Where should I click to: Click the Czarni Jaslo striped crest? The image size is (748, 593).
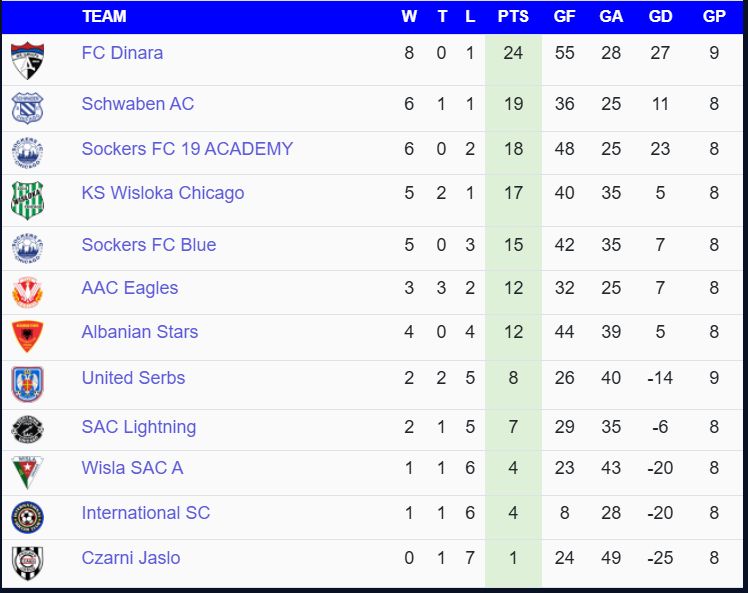point(27,562)
